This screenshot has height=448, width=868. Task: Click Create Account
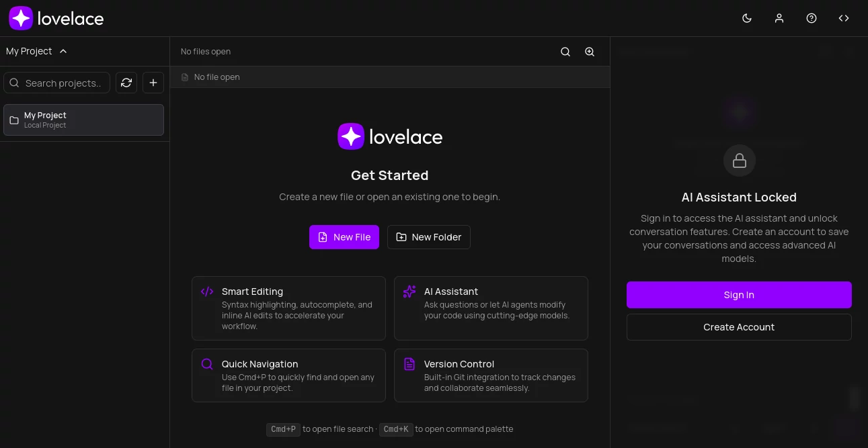(x=739, y=327)
